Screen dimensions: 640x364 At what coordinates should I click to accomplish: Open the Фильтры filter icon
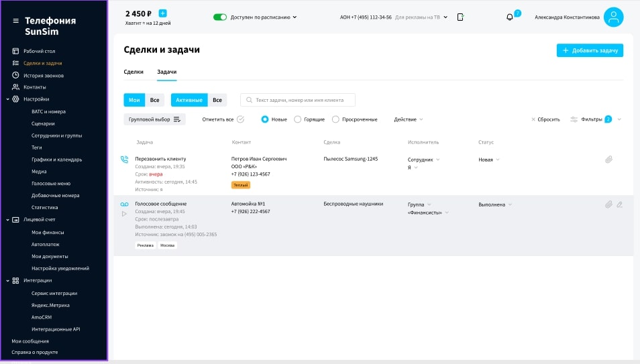click(574, 119)
